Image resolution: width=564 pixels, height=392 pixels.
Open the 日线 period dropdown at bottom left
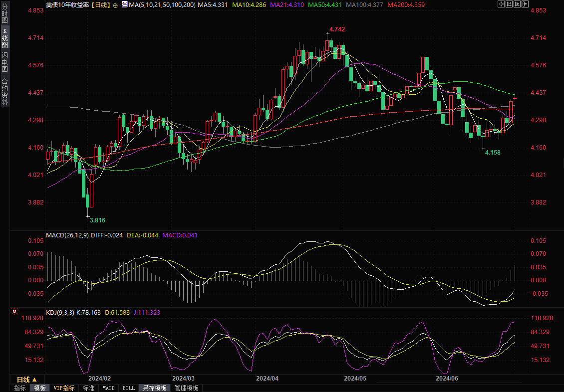27,379
